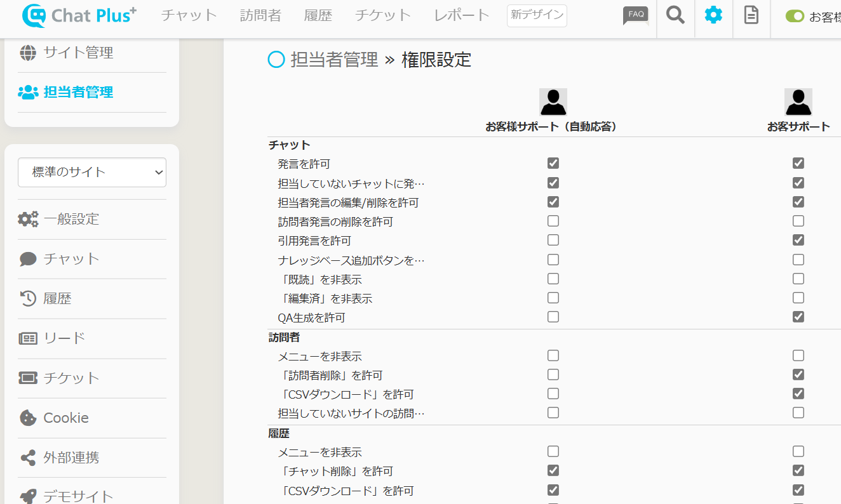841x504 pixels.
Task: Enable 引用発言を許可 for お客様サポート(自動応答)
Action: (553, 240)
